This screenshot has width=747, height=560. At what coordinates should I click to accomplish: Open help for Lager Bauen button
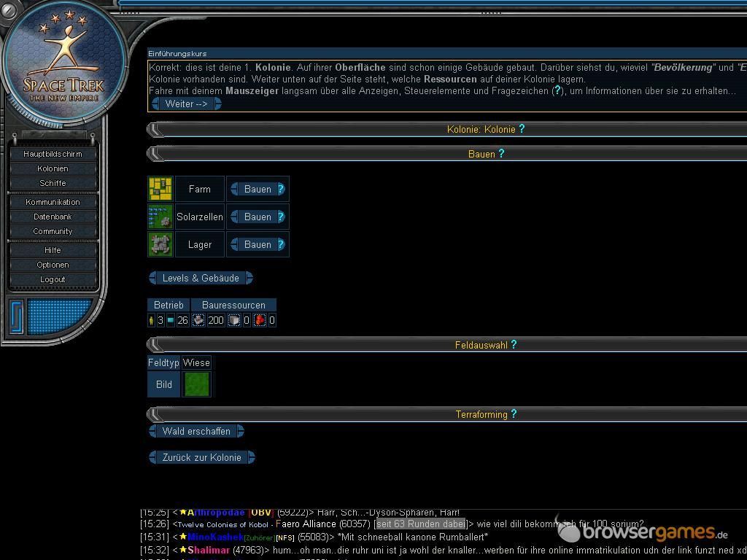(x=281, y=244)
